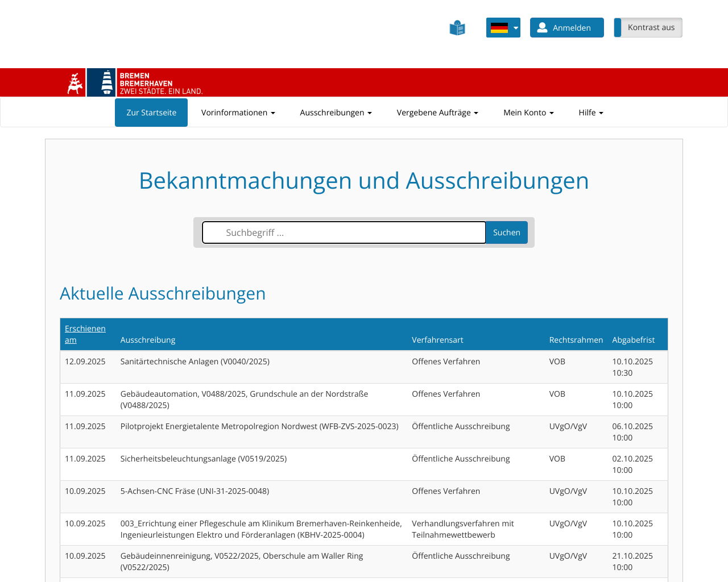Click the Aktuelle Ausschreibungen heading
Viewport: 728px width, 582px height.
pos(163,293)
